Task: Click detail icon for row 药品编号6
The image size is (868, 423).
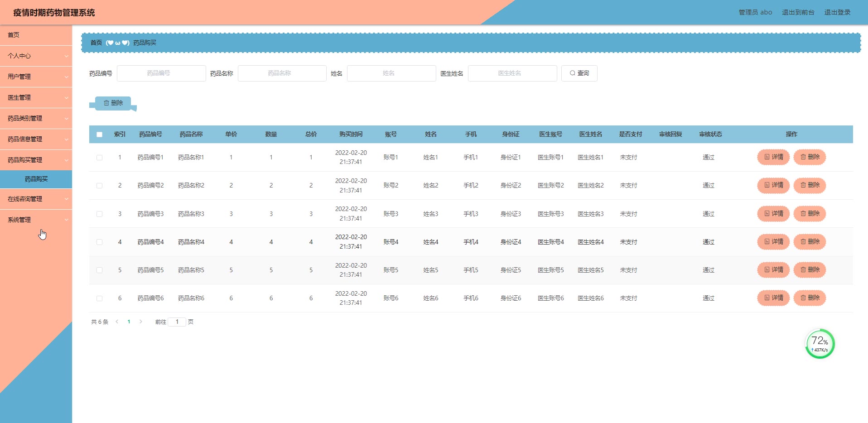Action: tap(767, 298)
